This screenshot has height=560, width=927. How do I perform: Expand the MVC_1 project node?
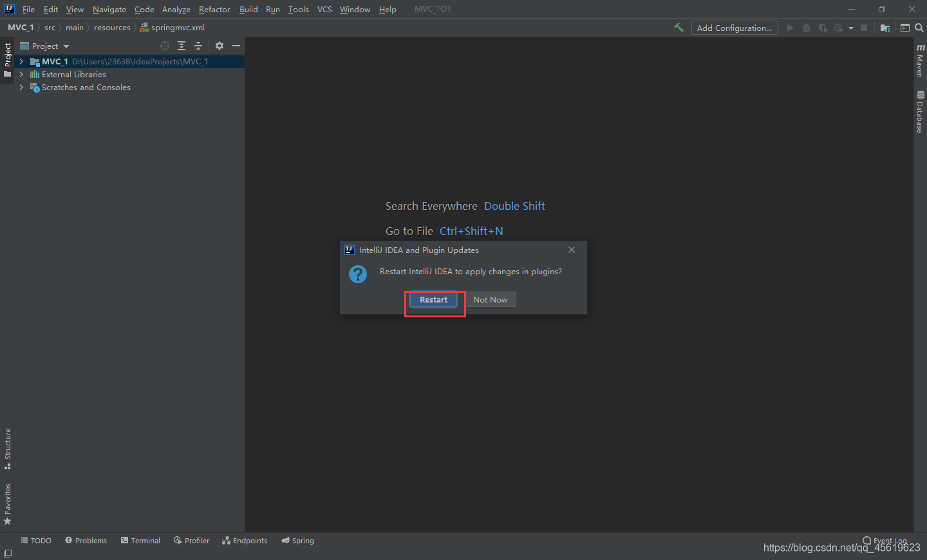pos(21,62)
